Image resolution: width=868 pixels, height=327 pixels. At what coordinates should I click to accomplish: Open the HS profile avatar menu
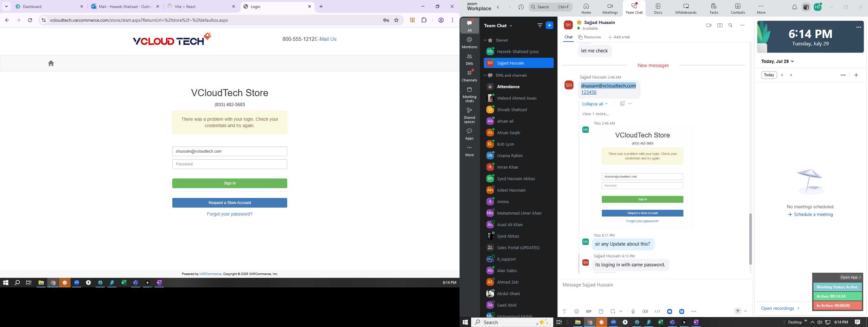point(818,7)
